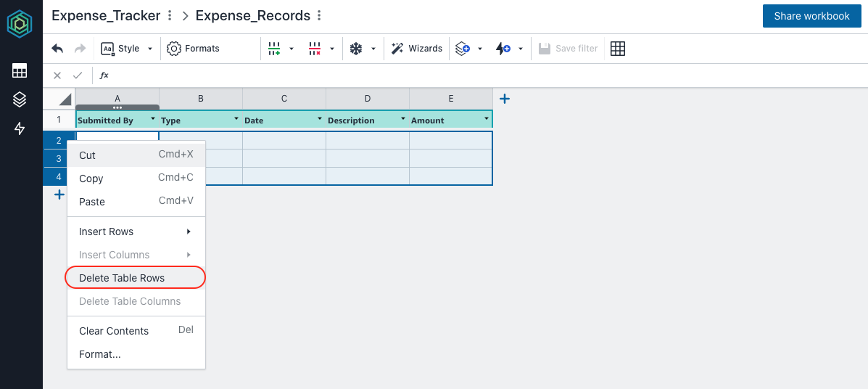Screen dimensions: 868x389
Task: Select column C header
Action: pyautogui.click(x=284, y=99)
